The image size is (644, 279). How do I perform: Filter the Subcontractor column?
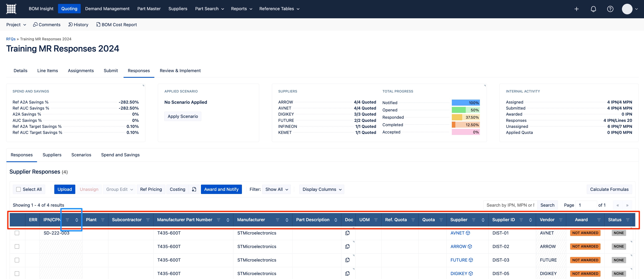[x=148, y=220]
